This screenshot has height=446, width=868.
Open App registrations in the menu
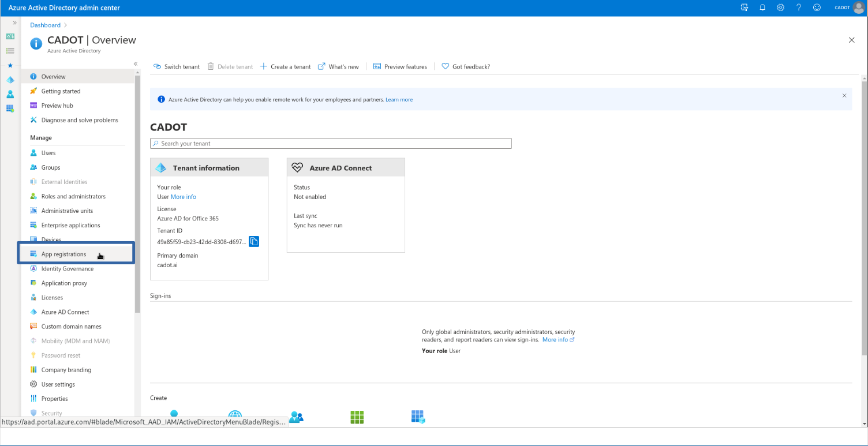click(63, 254)
